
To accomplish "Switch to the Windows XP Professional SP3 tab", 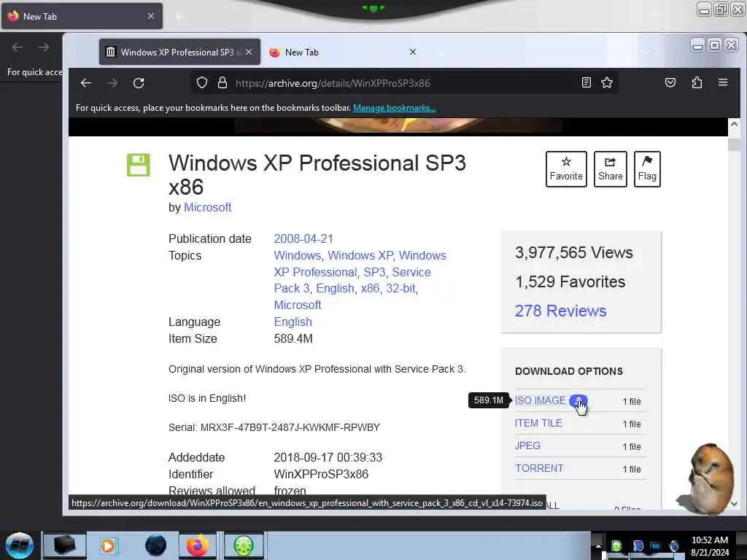I will 179,52.
